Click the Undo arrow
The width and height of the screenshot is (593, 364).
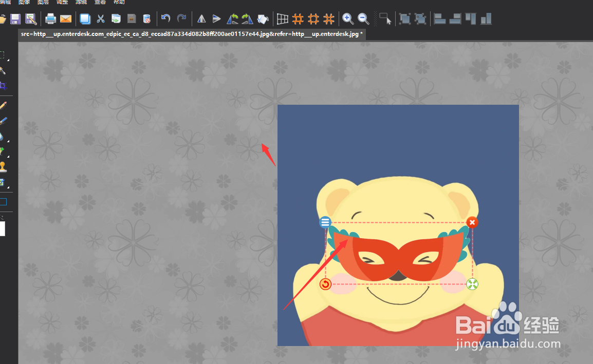(165, 18)
